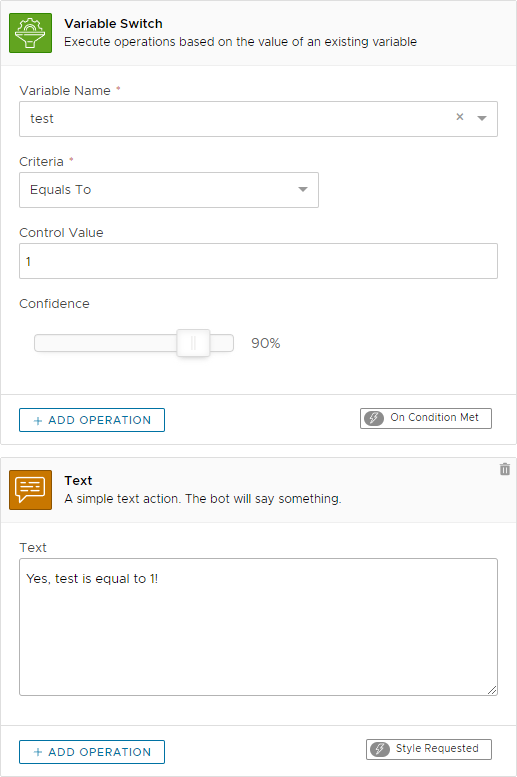Click the green Variable Switch icon
The image size is (517, 777).
tap(30, 33)
